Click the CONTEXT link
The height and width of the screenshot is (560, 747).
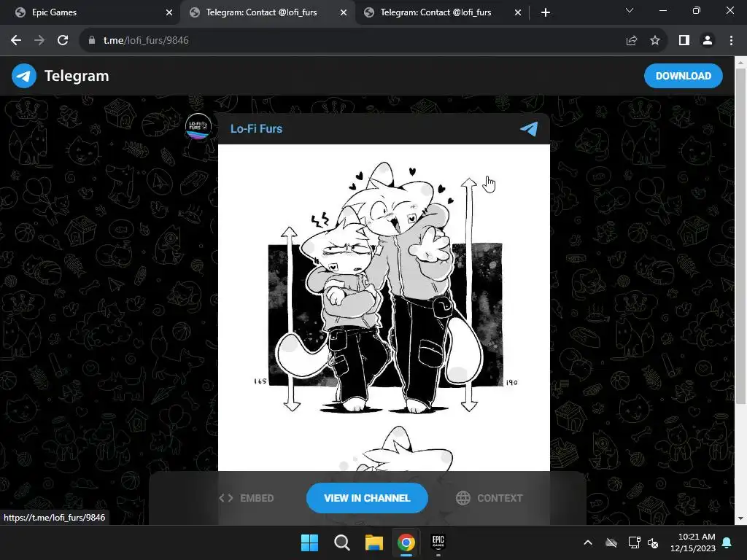point(489,498)
